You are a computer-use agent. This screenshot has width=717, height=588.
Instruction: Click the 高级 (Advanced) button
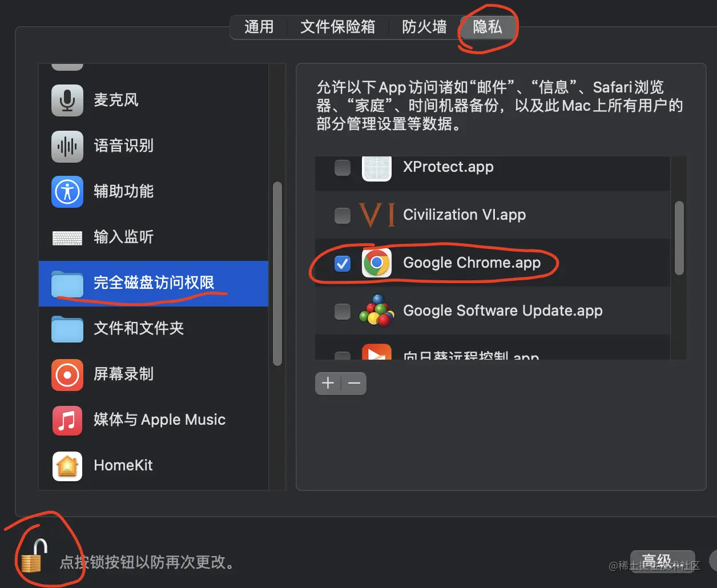663,561
